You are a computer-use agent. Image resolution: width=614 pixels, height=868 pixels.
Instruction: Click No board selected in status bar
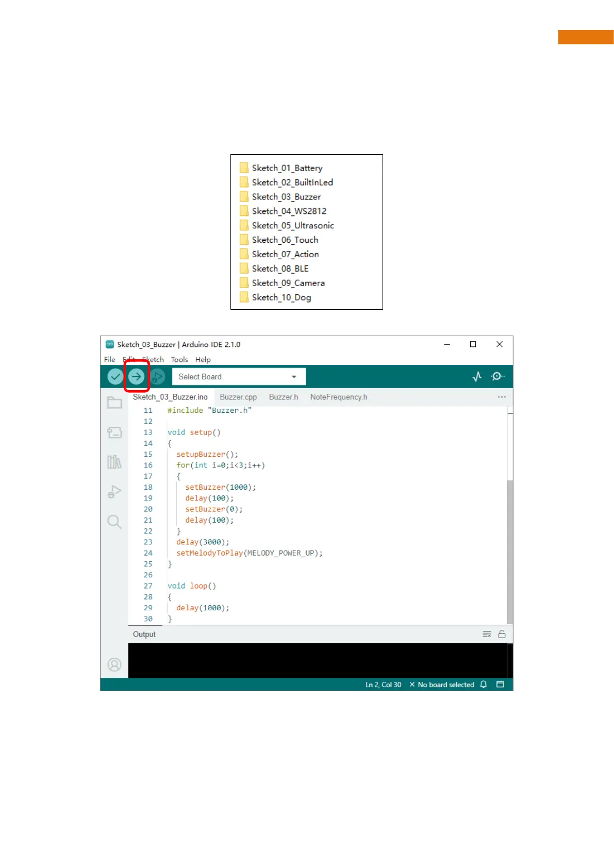pos(442,685)
